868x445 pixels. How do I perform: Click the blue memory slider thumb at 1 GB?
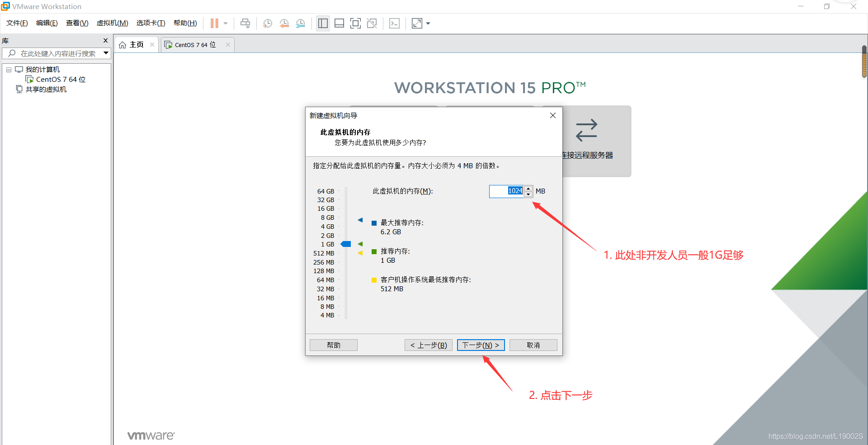346,244
